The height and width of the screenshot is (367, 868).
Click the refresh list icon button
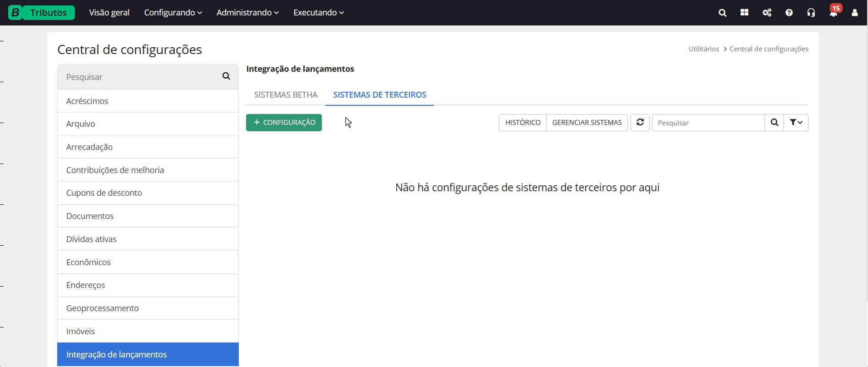pos(640,123)
